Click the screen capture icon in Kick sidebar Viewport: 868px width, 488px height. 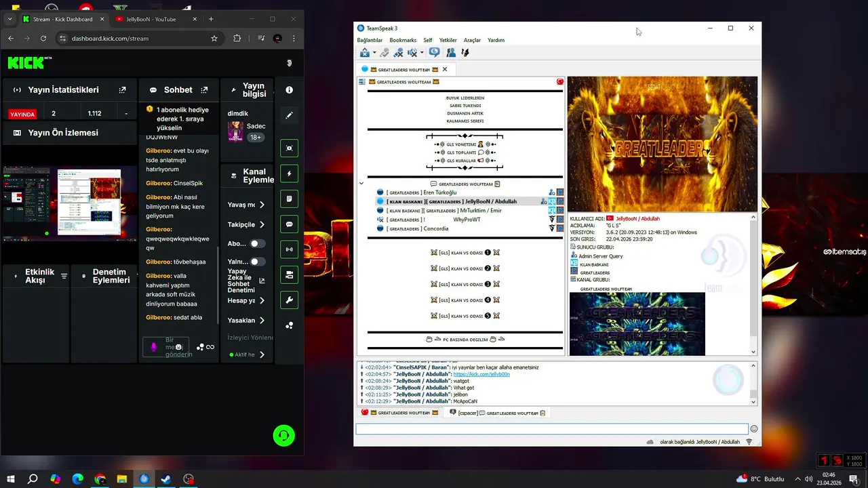(290, 148)
